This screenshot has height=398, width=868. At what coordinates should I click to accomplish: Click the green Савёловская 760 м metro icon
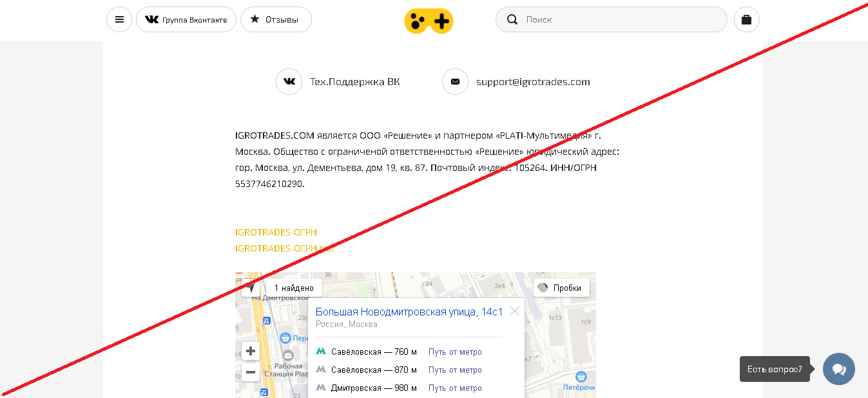[x=321, y=352]
